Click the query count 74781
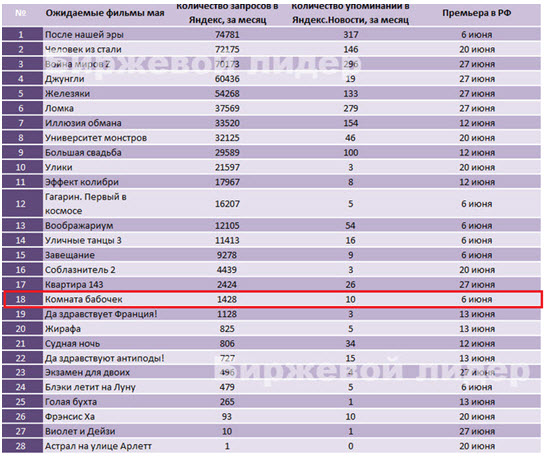The image size is (548, 459). pos(227,35)
